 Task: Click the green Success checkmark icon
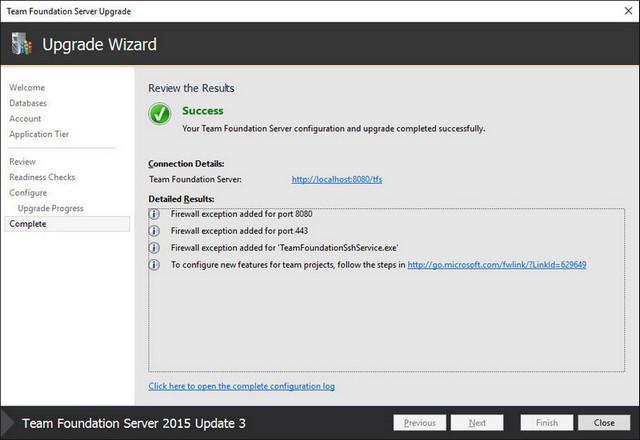click(x=160, y=113)
